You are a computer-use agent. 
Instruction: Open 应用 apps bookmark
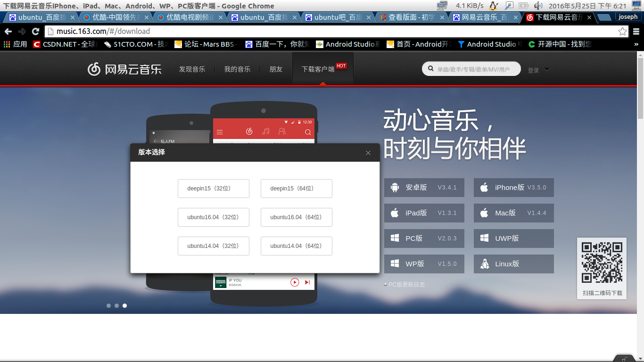point(16,44)
